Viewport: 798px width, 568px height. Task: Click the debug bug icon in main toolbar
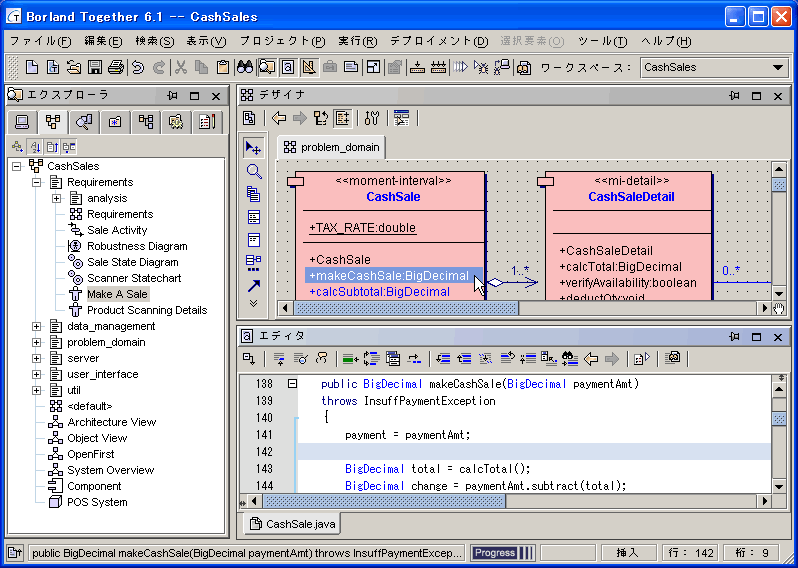[481, 67]
